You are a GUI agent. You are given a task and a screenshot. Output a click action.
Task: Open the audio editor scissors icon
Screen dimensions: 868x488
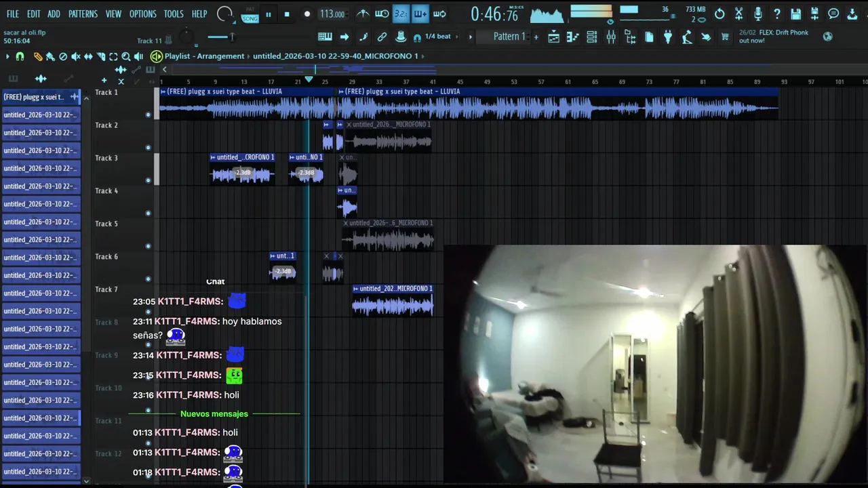[x=738, y=14]
